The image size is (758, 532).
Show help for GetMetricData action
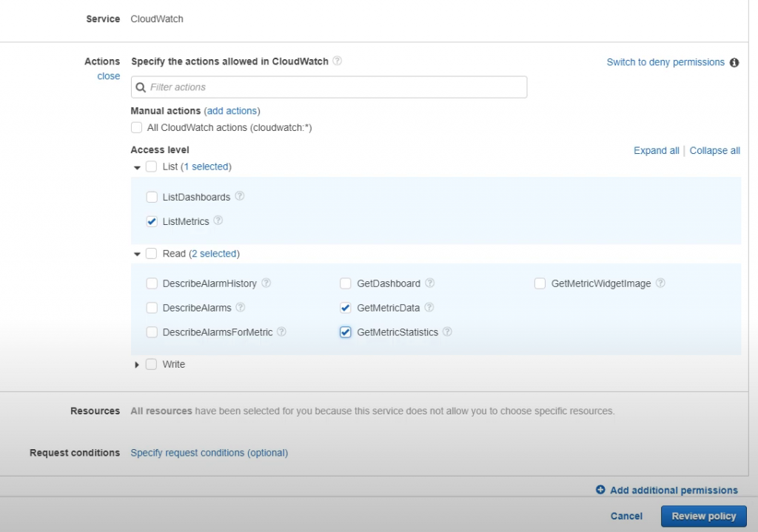coord(429,307)
